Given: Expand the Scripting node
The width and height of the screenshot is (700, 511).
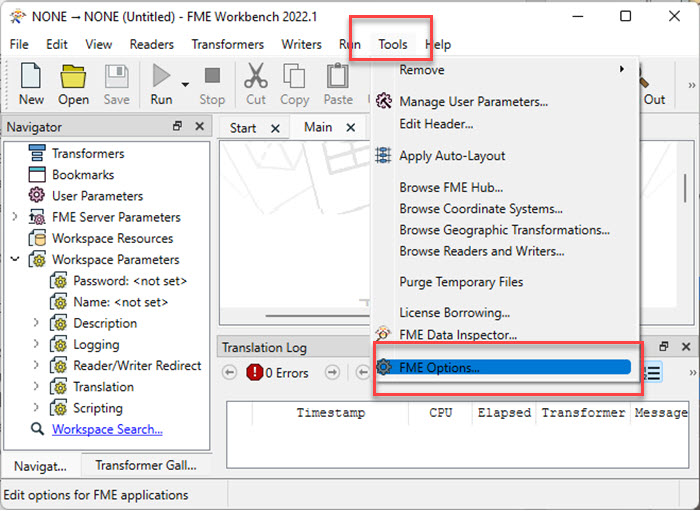Looking at the screenshot, I should (x=36, y=407).
